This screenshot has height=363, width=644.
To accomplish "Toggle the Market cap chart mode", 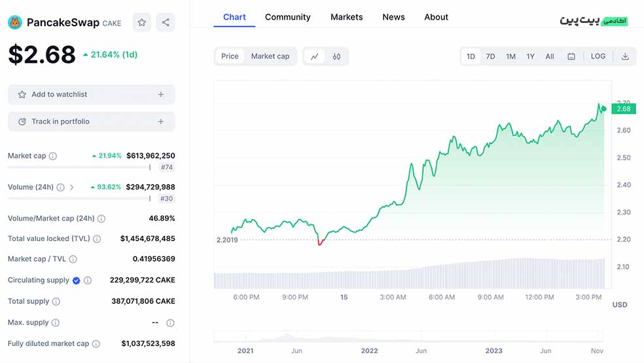I will coord(270,56).
